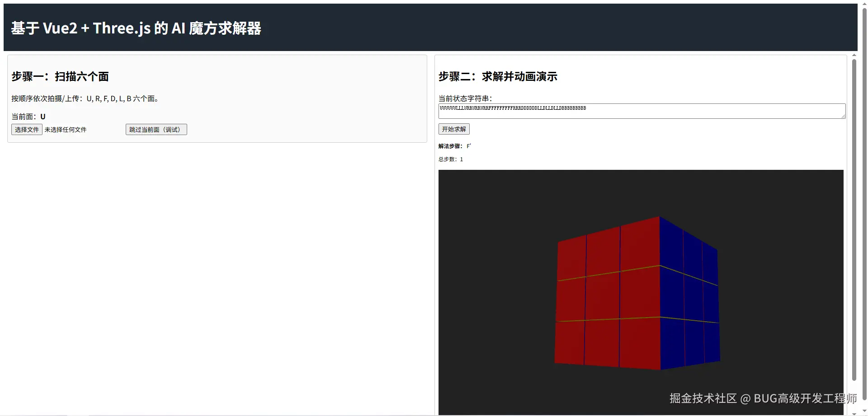
Task: Click the 跳过当前面（调试）debug skip button
Action: 156,129
